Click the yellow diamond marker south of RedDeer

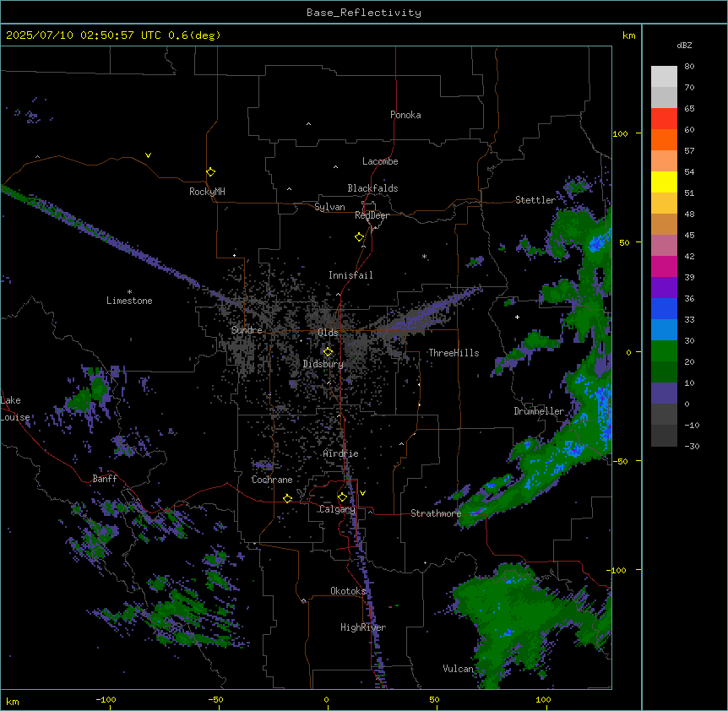click(359, 237)
